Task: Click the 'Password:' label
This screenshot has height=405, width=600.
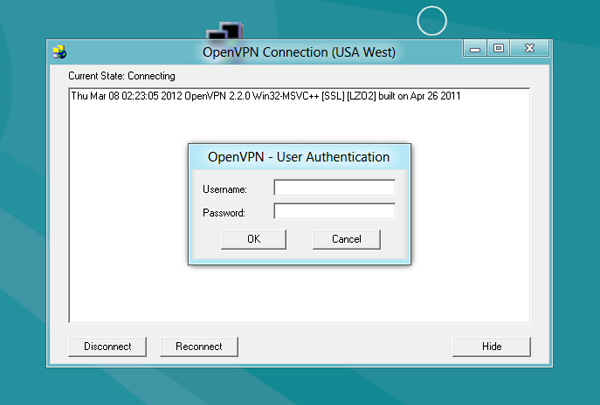Action: tap(224, 213)
